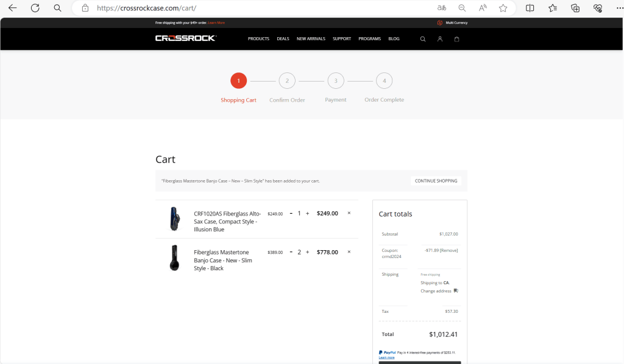
Task: Open the PRODUCTS menu
Action: (x=258, y=39)
